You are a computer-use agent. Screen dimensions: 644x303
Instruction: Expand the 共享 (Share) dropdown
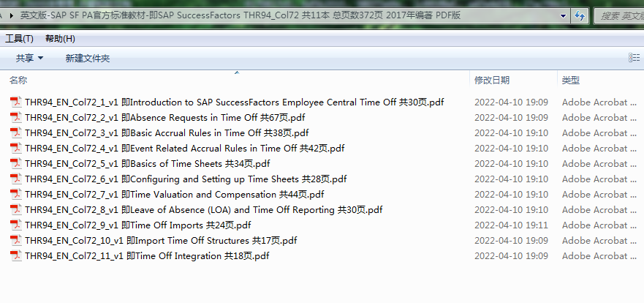pos(29,59)
